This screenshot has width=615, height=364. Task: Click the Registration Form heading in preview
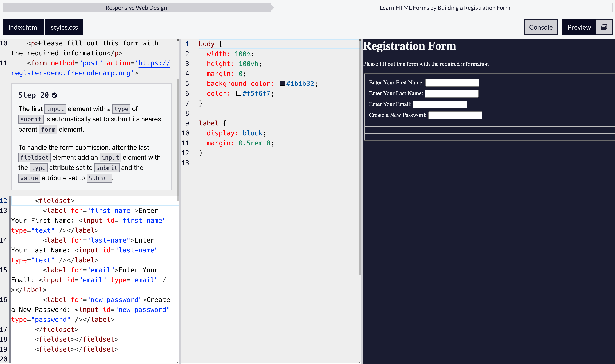pos(409,46)
